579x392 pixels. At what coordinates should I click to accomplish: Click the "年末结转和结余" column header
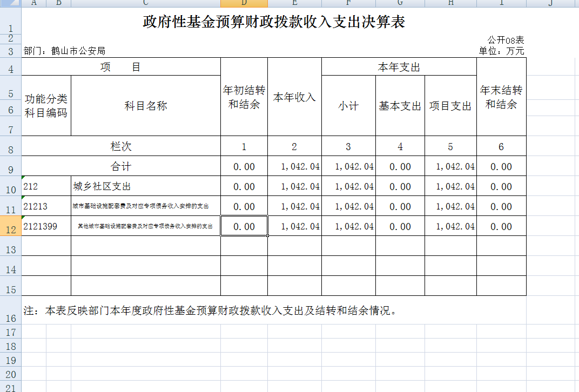[x=501, y=97]
